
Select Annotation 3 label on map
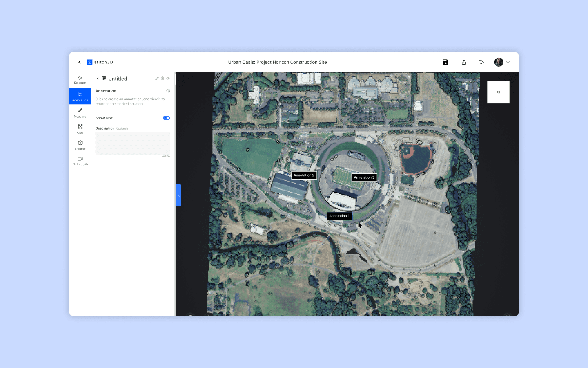(364, 177)
